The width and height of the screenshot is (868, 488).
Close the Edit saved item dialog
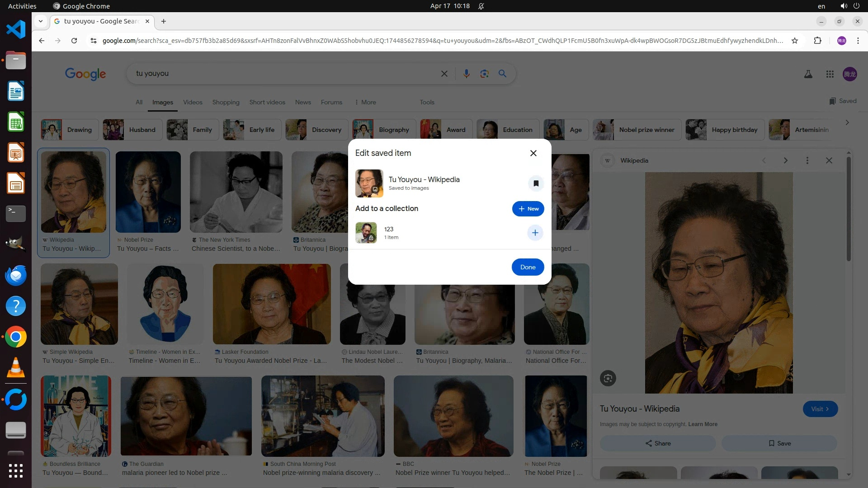point(533,153)
